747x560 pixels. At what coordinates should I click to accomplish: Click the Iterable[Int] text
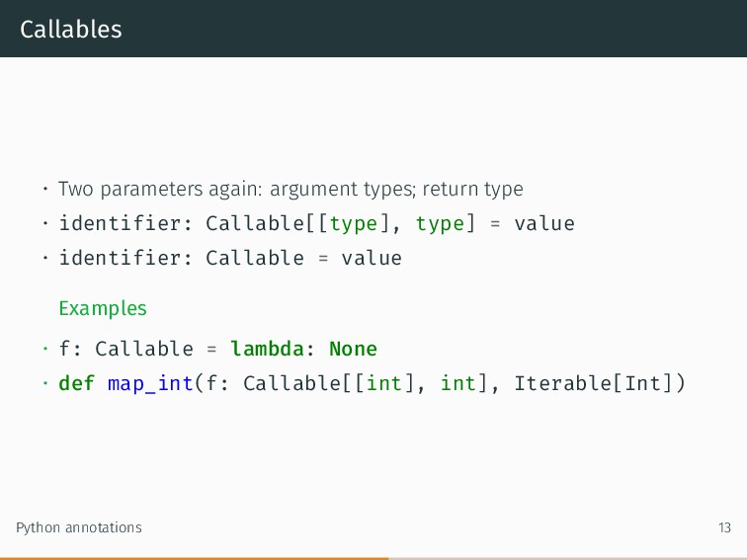click(x=594, y=383)
